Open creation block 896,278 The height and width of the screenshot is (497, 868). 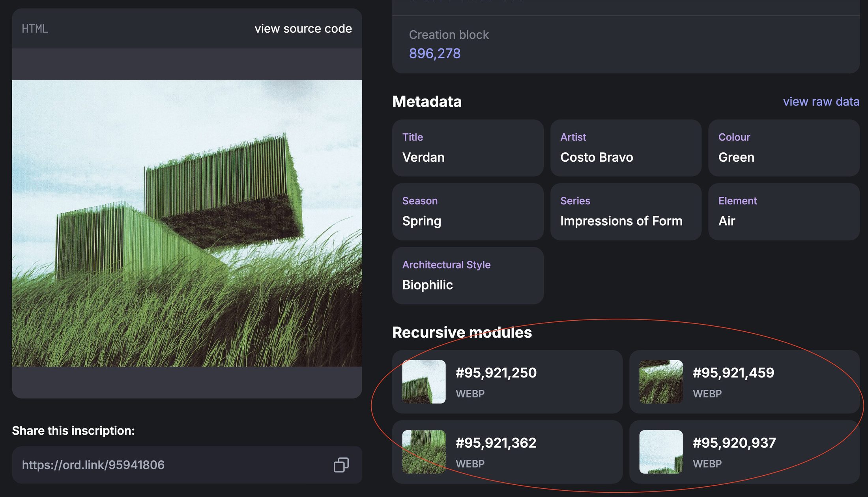pyautogui.click(x=435, y=53)
